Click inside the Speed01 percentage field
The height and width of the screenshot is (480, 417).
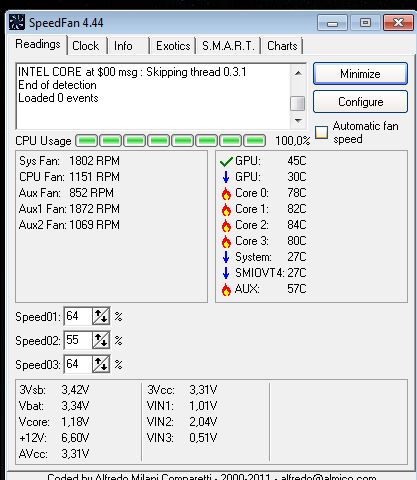[x=78, y=316]
